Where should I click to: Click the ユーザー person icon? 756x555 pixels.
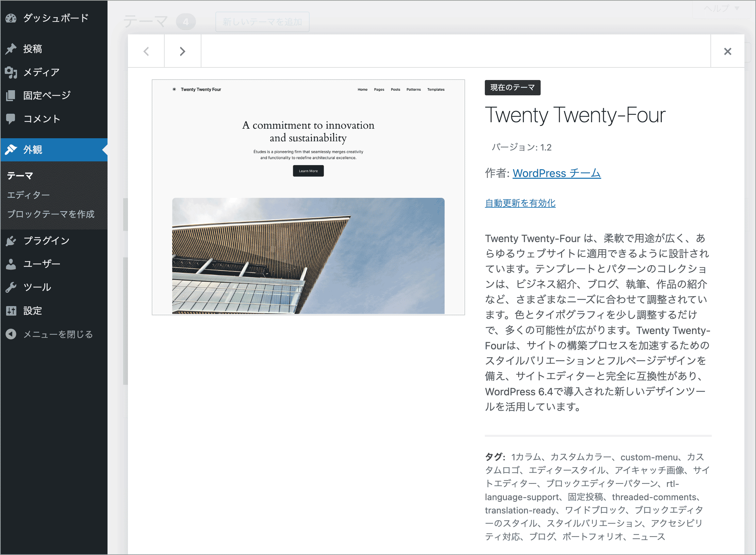tap(11, 264)
